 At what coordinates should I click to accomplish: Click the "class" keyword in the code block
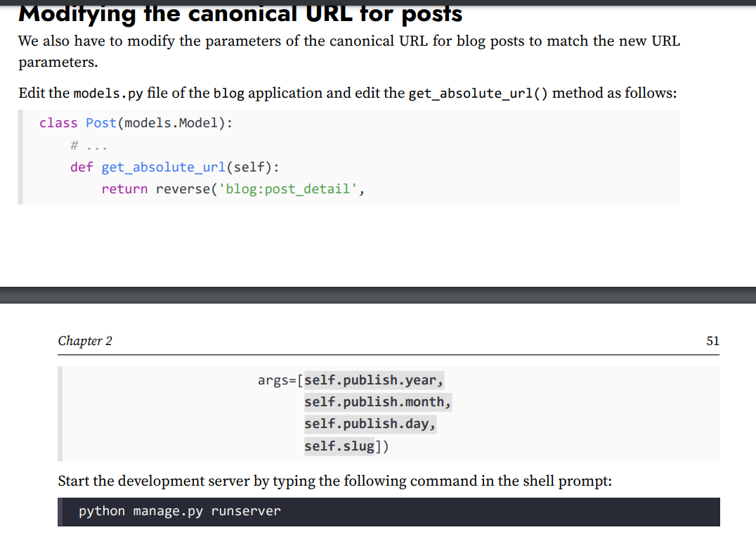[58, 123]
